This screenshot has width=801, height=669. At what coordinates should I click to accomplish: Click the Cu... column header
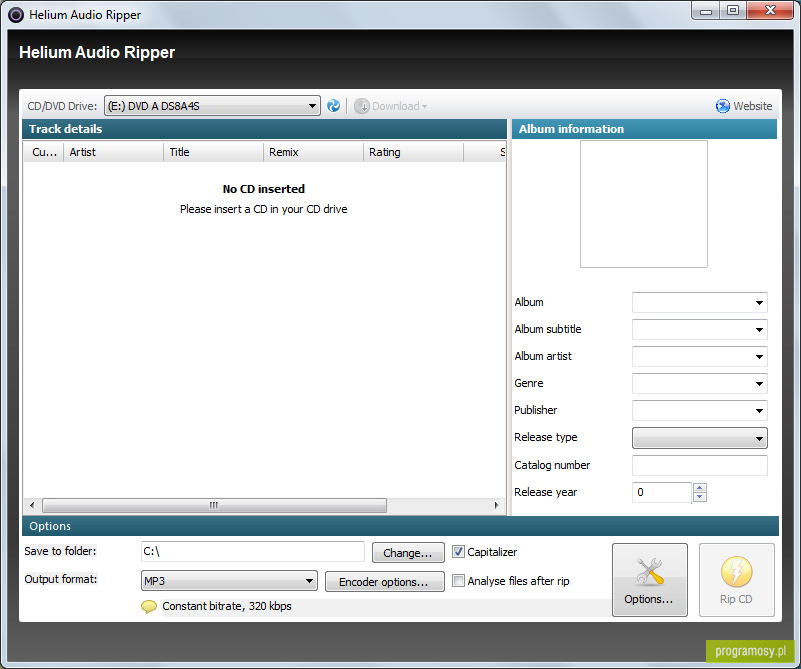pos(43,152)
